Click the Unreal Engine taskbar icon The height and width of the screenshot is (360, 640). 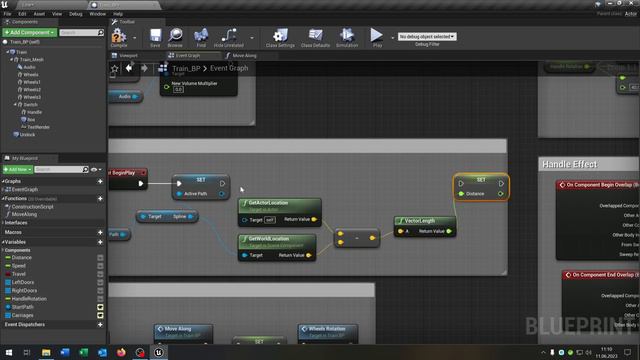tap(159, 352)
